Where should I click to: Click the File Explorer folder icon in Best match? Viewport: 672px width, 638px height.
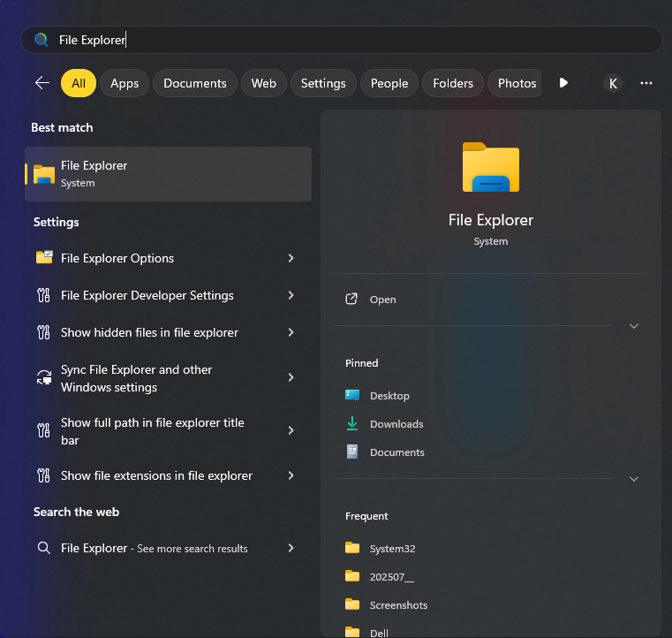[x=44, y=174]
